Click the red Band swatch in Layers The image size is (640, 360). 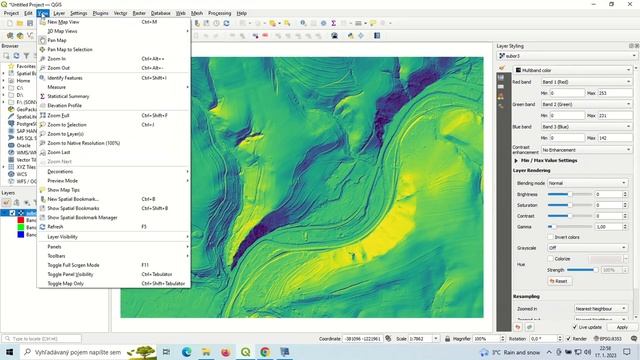coord(21,220)
